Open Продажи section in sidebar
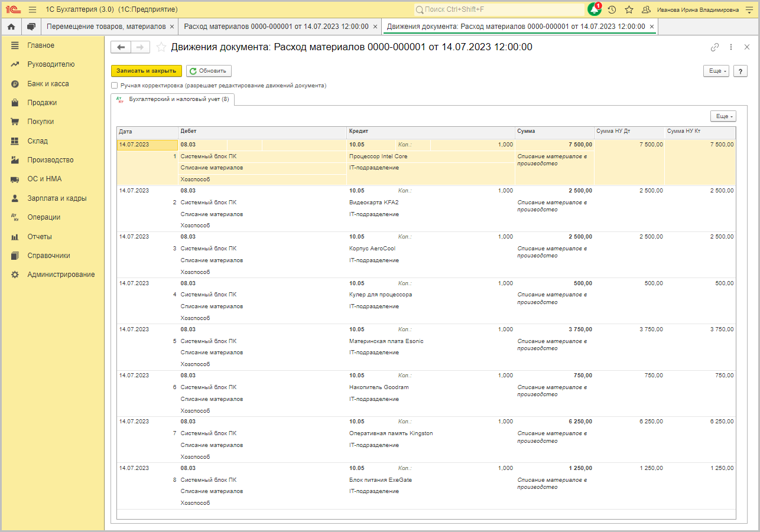The image size is (760, 532). click(42, 103)
